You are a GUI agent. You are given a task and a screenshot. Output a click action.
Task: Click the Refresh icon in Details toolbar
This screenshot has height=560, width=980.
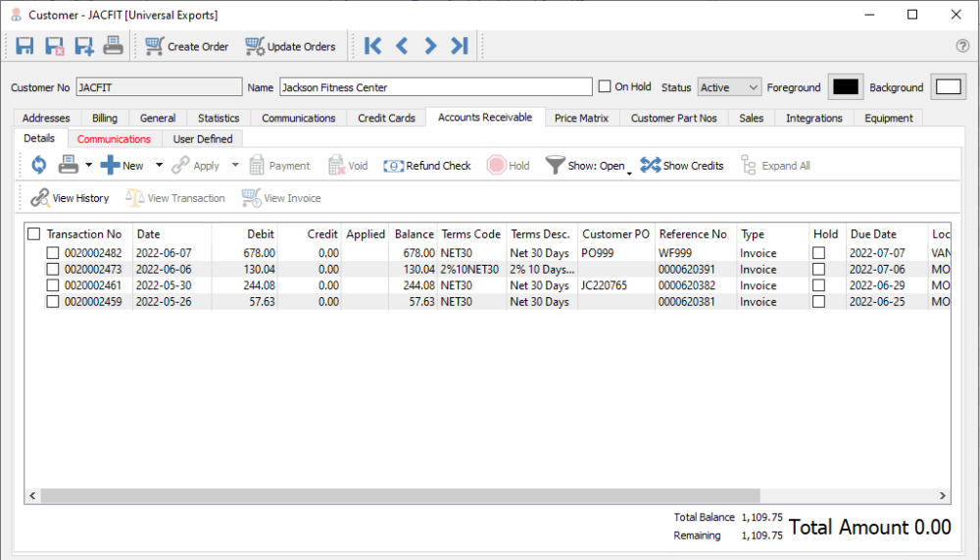39,166
